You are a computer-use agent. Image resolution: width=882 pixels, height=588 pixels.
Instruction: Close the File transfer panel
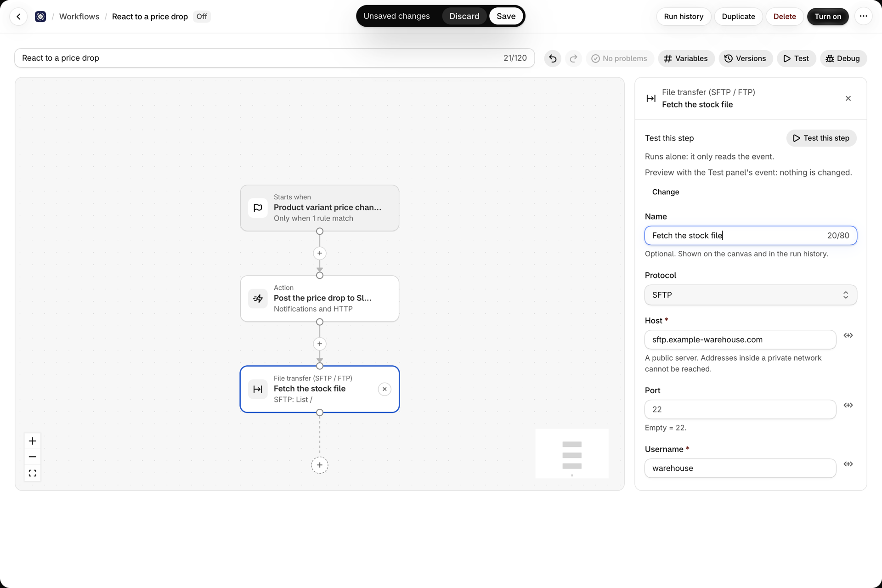point(848,98)
